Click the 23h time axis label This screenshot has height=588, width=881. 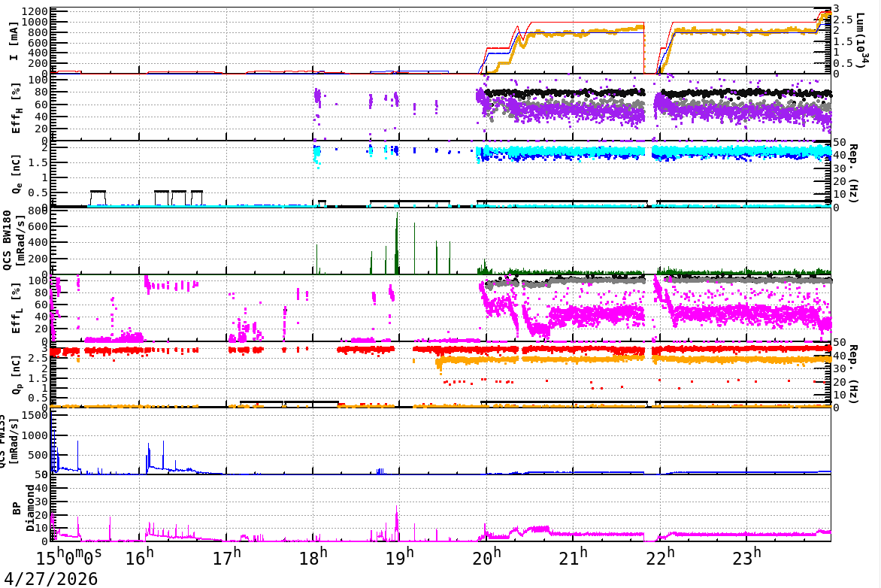pyautogui.click(x=747, y=558)
